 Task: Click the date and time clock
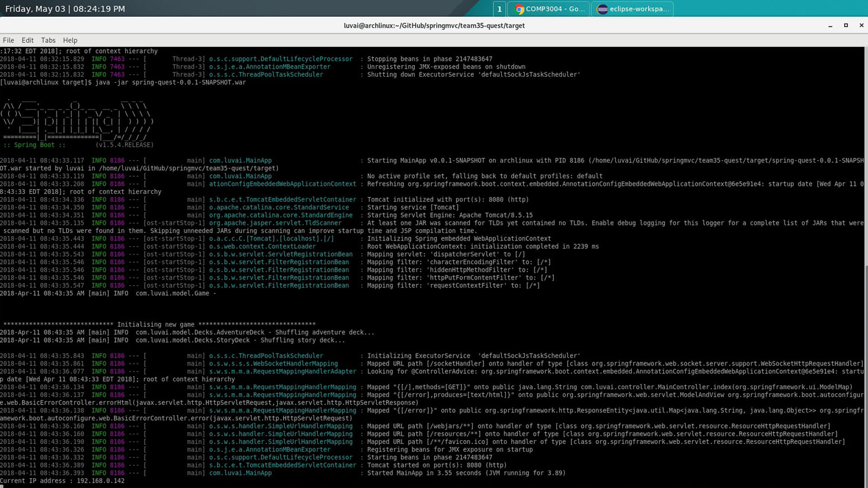[x=65, y=9]
